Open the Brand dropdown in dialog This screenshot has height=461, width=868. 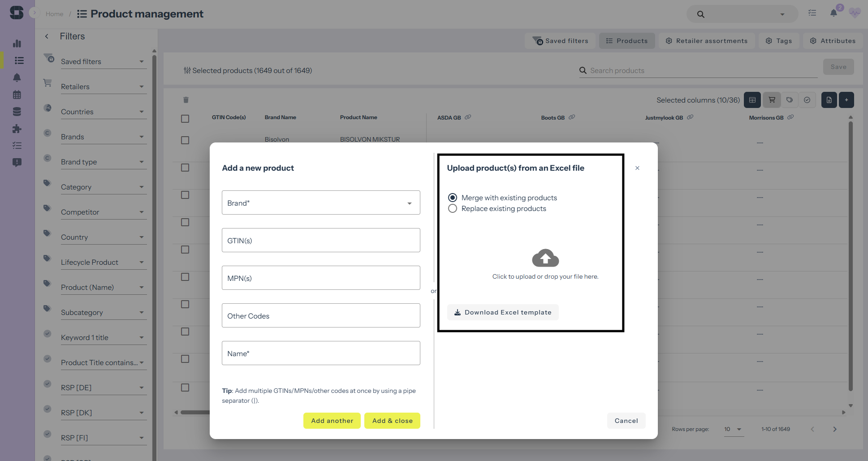pos(320,203)
